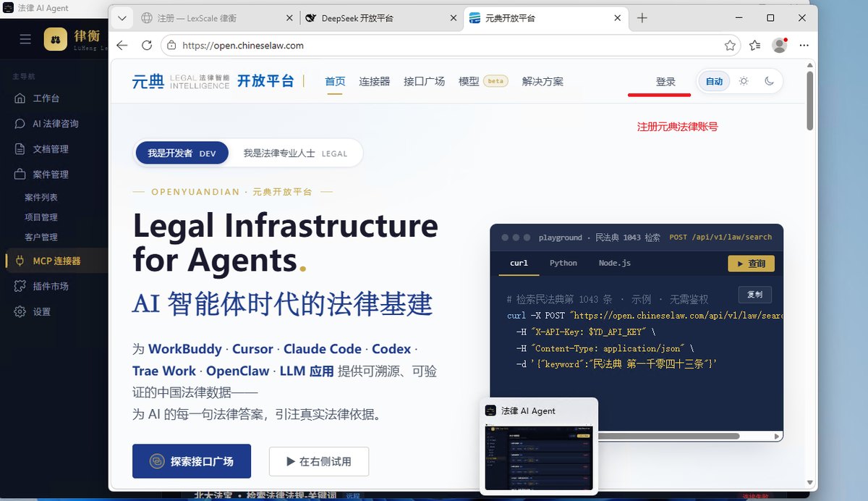Select the curl code tab
Image resolution: width=868 pixels, height=501 pixels.
tap(519, 264)
